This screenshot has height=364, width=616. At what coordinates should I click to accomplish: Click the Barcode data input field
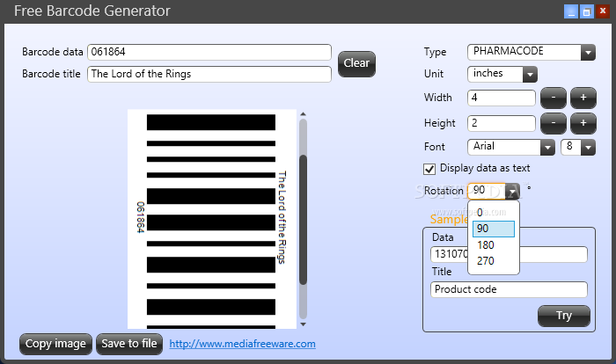(209, 52)
